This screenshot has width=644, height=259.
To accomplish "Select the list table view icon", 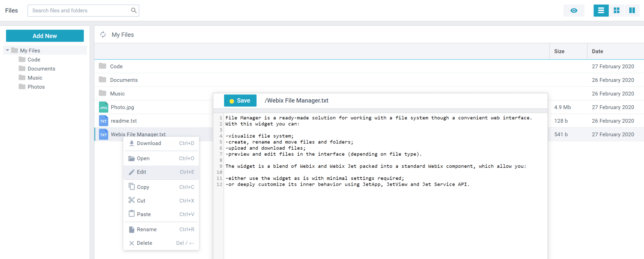I will [601, 10].
